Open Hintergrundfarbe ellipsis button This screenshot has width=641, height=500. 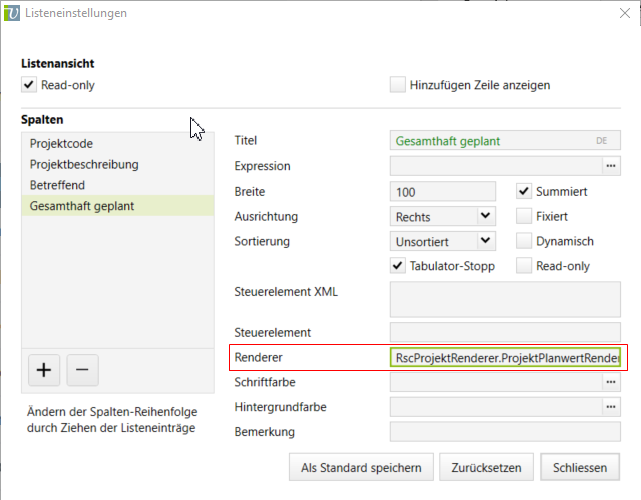(610, 407)
